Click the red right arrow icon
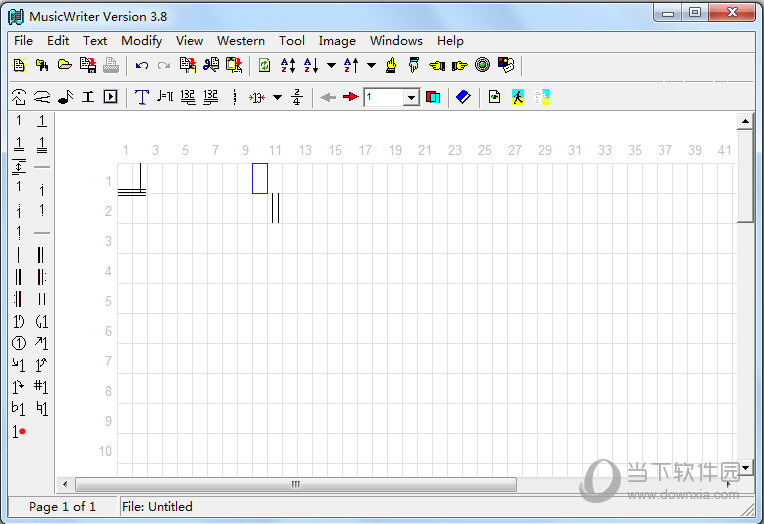This screenshot has height=524, width=764. tap(350, 97)
